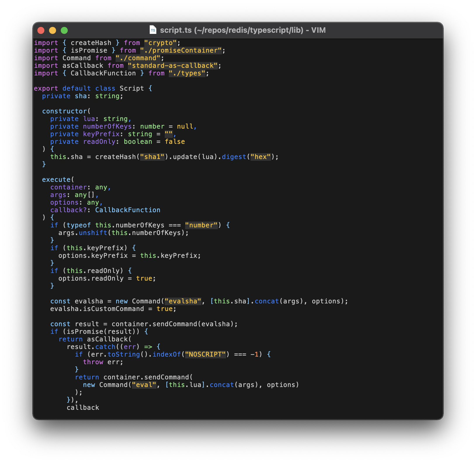Click the export keyword
The width and height of the screenshot is (476, 463).
(46, 89)
